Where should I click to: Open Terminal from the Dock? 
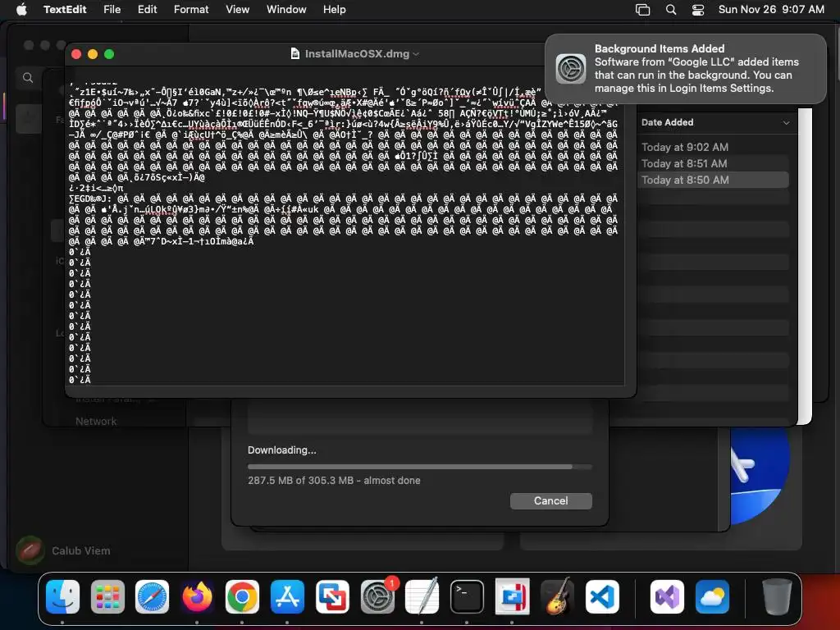coord(467,596)
